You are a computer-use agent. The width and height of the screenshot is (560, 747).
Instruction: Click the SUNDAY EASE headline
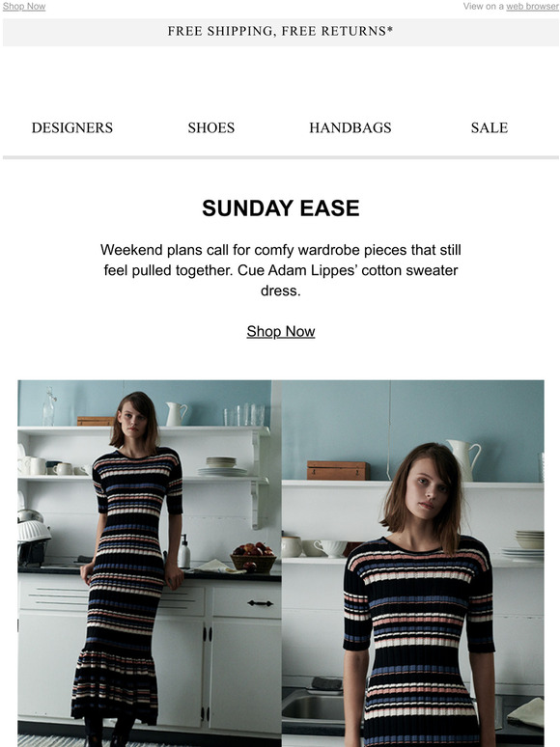pos(280,208)
